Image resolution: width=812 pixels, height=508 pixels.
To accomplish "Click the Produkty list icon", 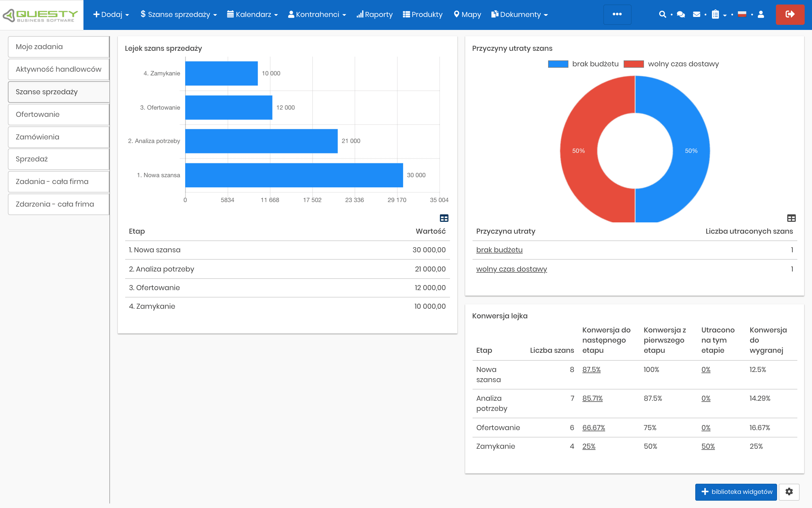I will (x=406, y=14).
